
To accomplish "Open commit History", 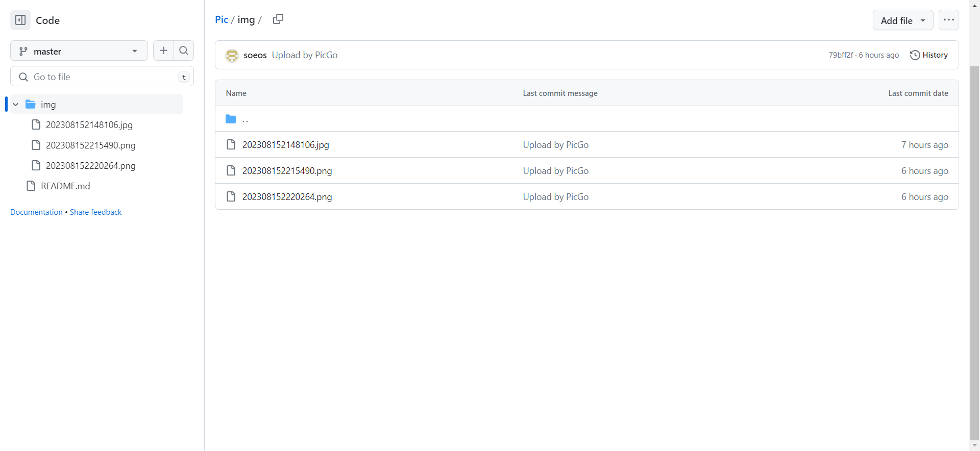I will point(929,55).
